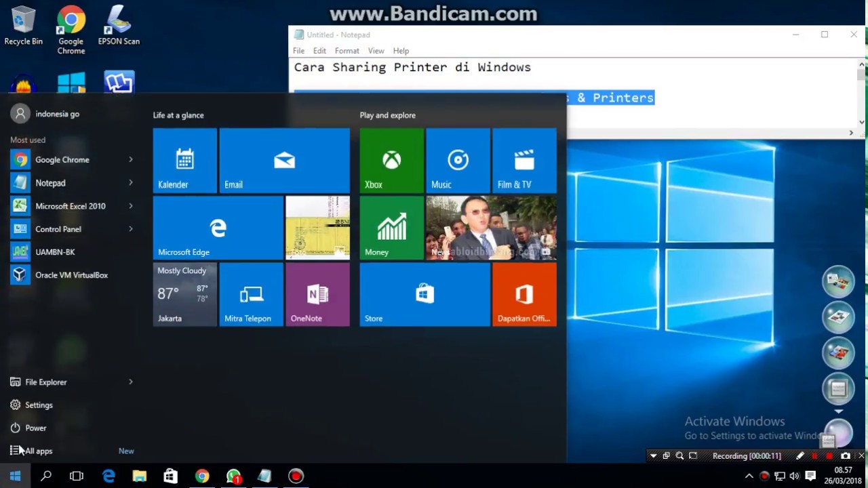The height and width of the screenshot is (488, 868).
Task: Click Bandicam rectangle selection icon
Action: pyautogui.click(x=693, y=456)
